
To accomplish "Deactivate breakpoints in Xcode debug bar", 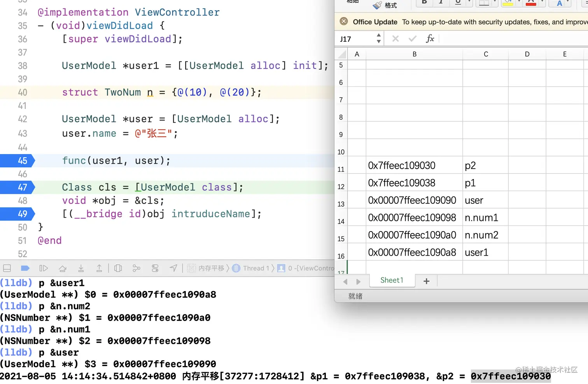I will coord(25,268).
